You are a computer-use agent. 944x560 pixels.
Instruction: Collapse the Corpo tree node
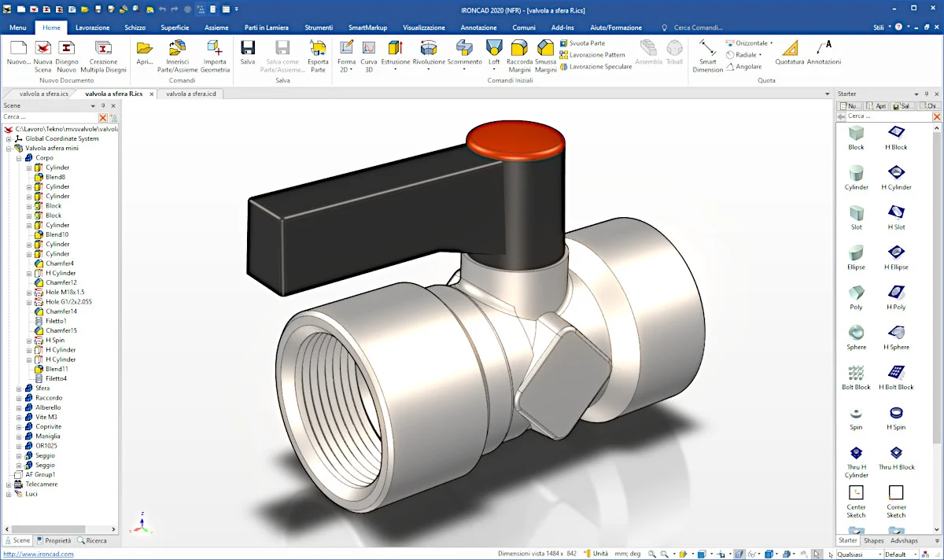(x=19, y=158)
